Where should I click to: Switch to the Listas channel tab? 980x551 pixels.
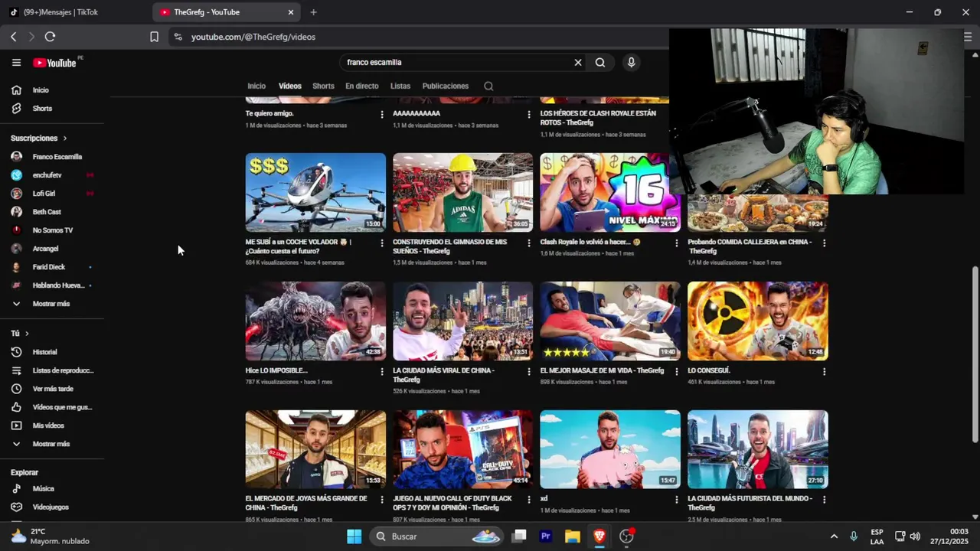coord(400,86)
